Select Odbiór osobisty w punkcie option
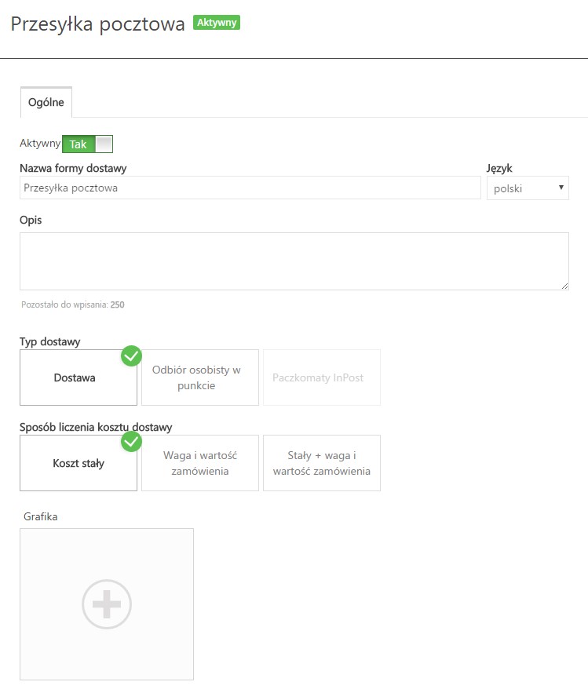The width and height of the screenshot is (588, 700). pyautogui.click(x=200, y=377)
